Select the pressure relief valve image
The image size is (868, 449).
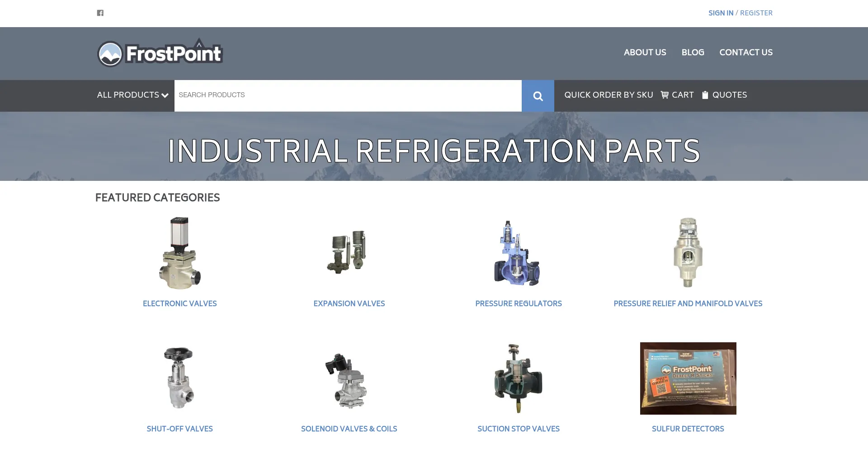point(688,252)
